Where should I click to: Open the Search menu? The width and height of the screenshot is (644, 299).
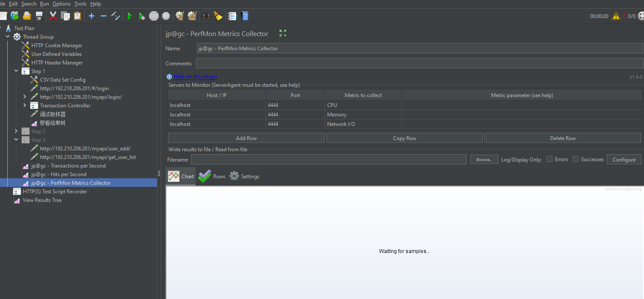29,4
